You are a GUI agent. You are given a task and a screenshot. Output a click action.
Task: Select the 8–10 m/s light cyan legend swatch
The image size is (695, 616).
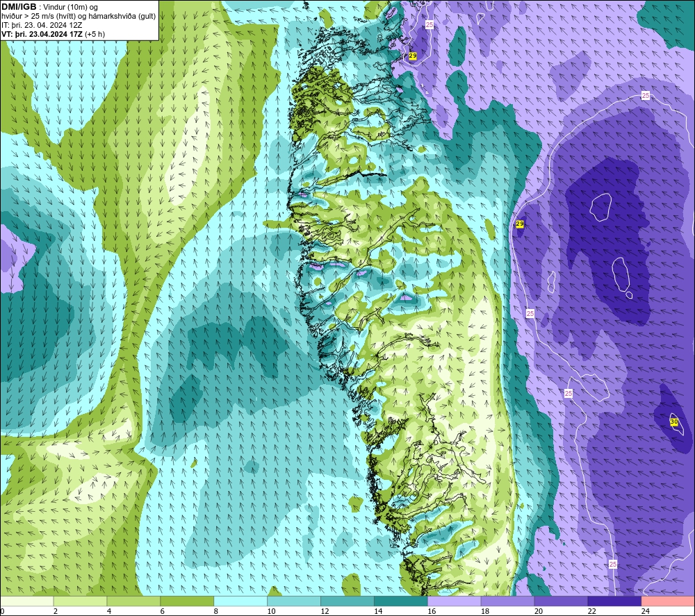click(x=240, y=601)
